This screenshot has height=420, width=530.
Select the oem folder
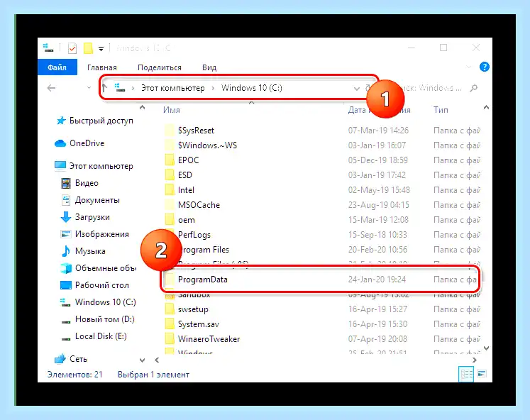(x=186, y=220)
